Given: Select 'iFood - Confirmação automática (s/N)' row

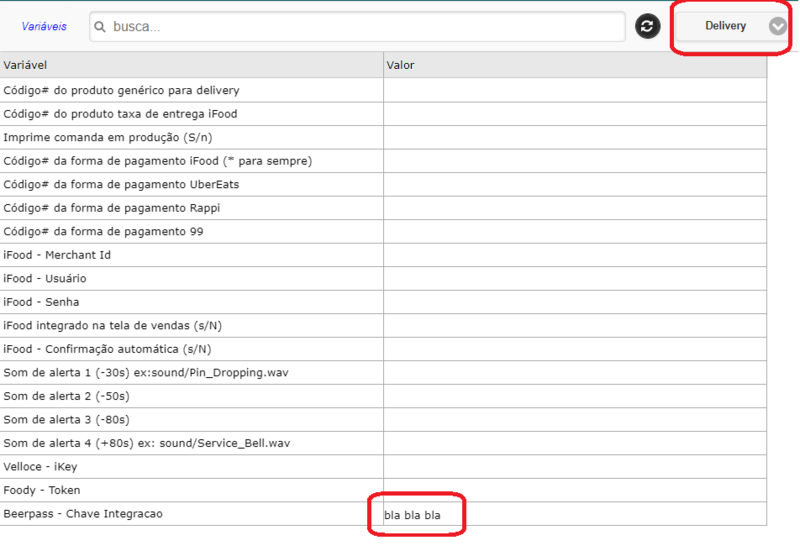Looking at the screenshot, I should tap(383, 348).
